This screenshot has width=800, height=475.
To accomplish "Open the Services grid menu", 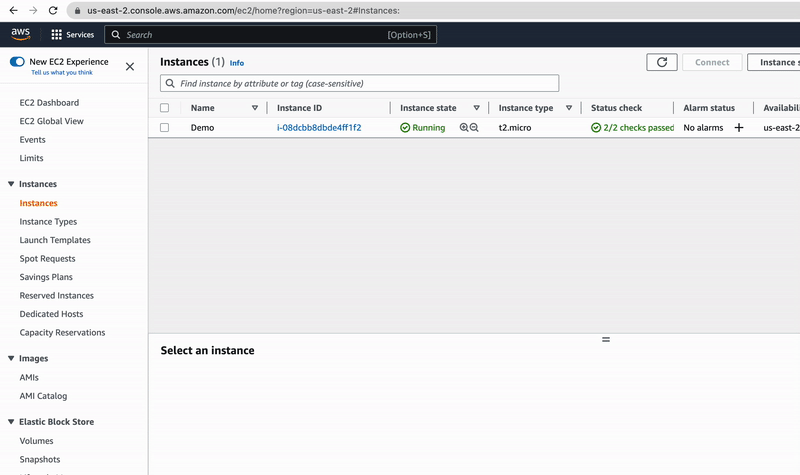I will click(x=57, y=35).
